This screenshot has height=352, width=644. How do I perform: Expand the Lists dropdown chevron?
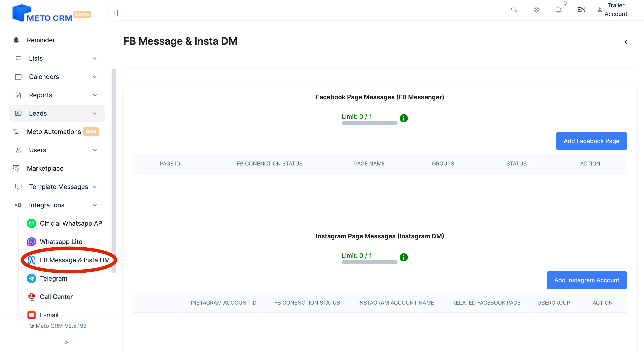pos(95,59)
